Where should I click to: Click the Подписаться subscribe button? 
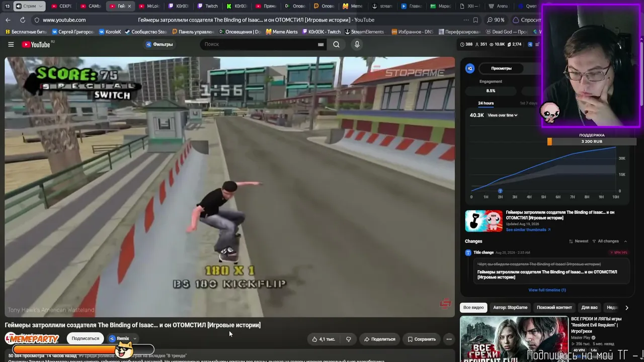pyautogui.click(x=85, y=338)
